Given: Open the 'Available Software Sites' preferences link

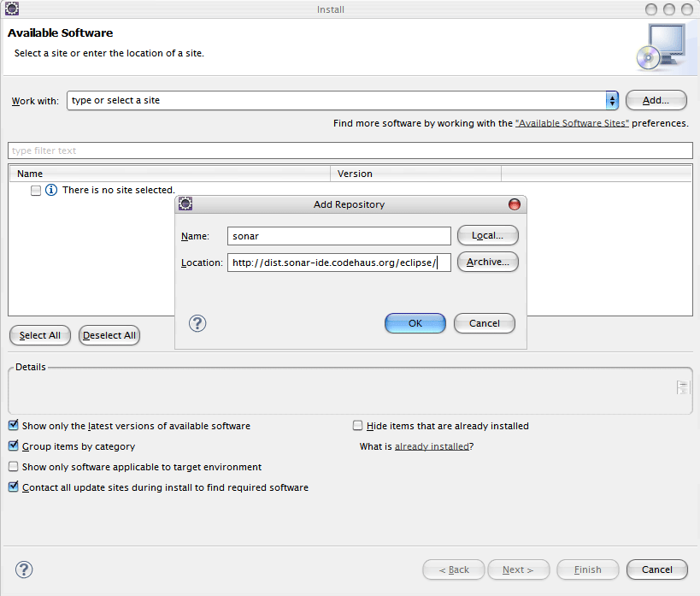Looking at the screenshot, I should tap(572, 123).
